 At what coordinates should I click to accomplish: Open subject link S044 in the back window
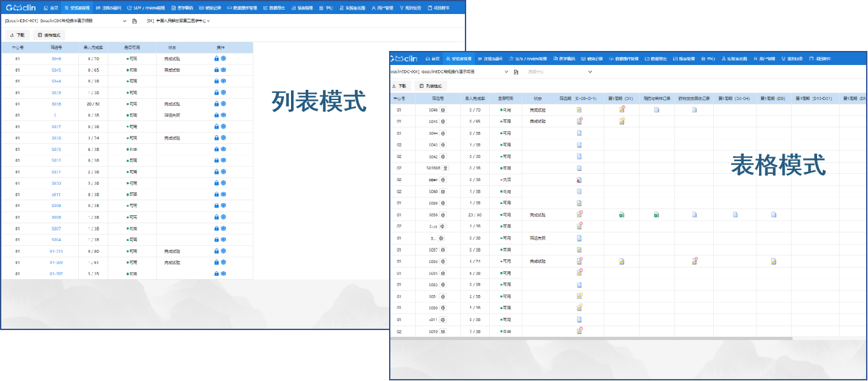(x=56, y=82)
